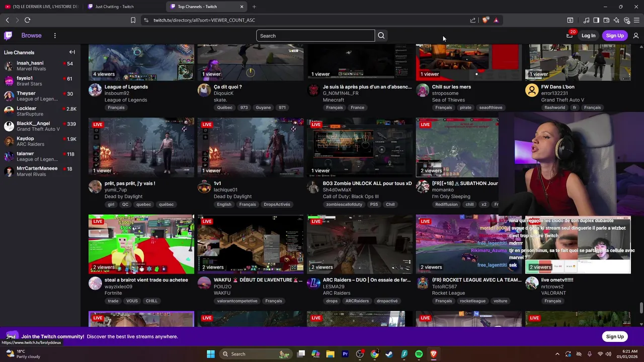Click the 'Chill sur les mers' stream title
The width and height of the screenshot is (644, 362).
pos(451,87)
